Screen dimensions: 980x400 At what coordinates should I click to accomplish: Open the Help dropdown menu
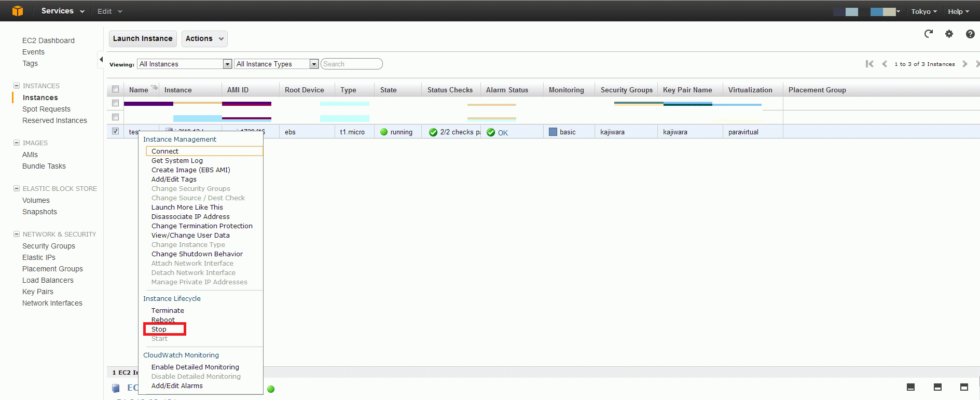(959, 11)
